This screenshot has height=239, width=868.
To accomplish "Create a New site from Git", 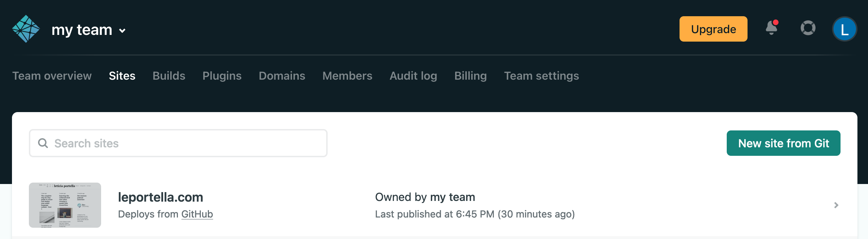I will pos(783,143).
